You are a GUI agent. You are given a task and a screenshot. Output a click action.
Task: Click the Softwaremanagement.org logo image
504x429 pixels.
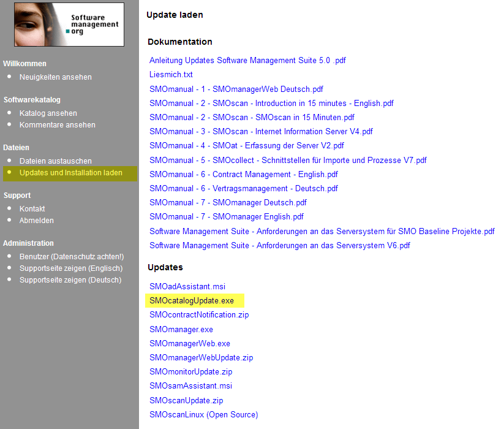[x=69, y=25]
